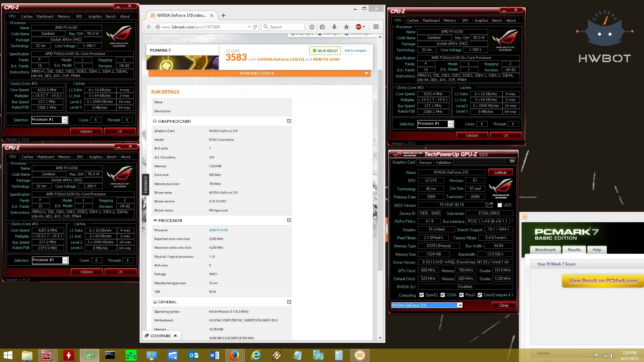Open ROG CPU-Z taskbar icon
The width and height of the screenshot is (644, 362).
(47, 355)
